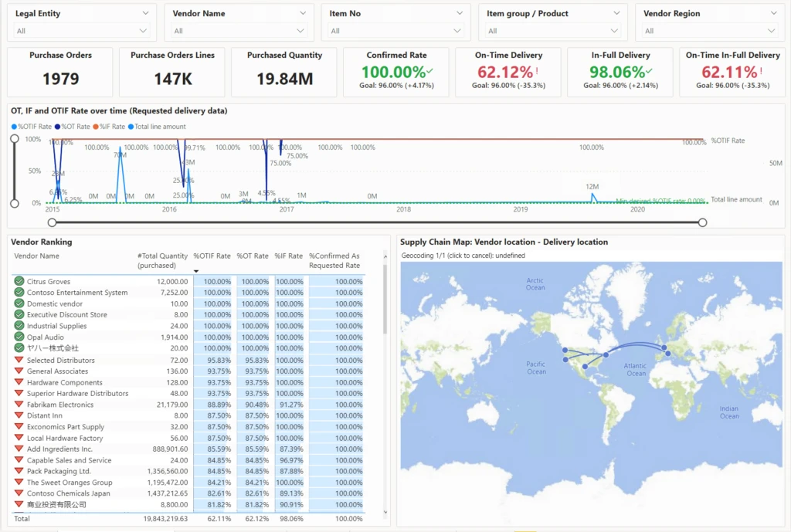Click the green check icon beside Citrus Groves

pos(19,281)
